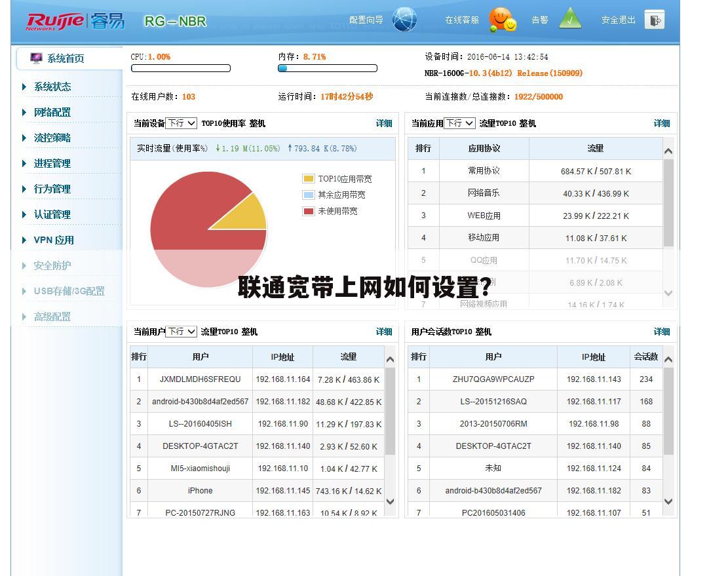Select user ZHU7QGA9WPCAUZP in session table

[x=493, y=379]
